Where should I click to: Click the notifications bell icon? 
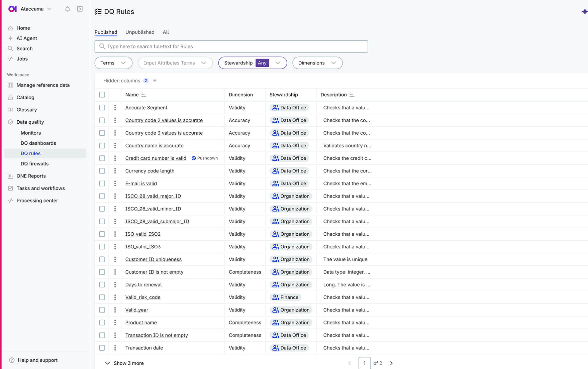pos(67,9)
